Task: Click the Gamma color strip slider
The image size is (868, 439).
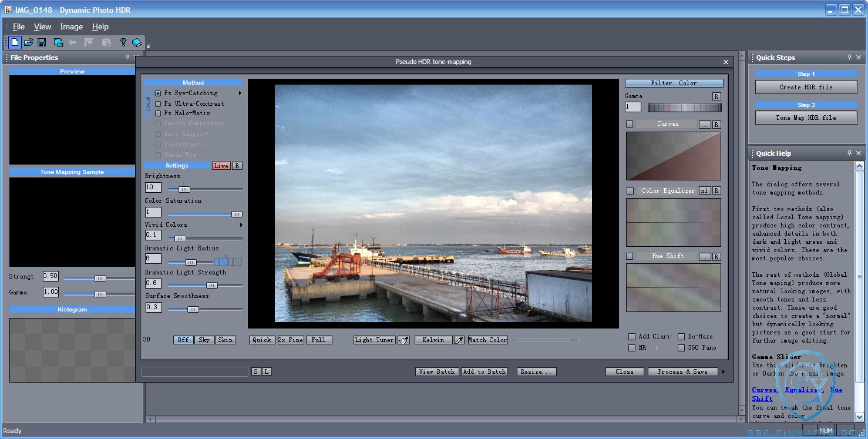Action: click(x=684, y=108)
